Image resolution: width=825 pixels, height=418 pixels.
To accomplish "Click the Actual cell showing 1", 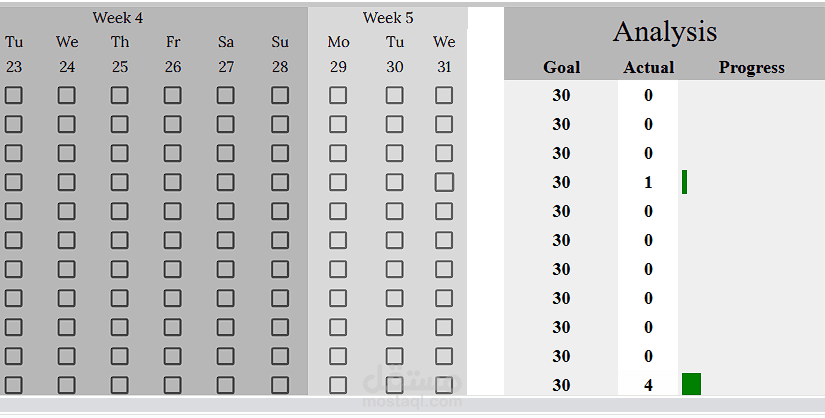I will pyautogui.click(x=649, y=182).
